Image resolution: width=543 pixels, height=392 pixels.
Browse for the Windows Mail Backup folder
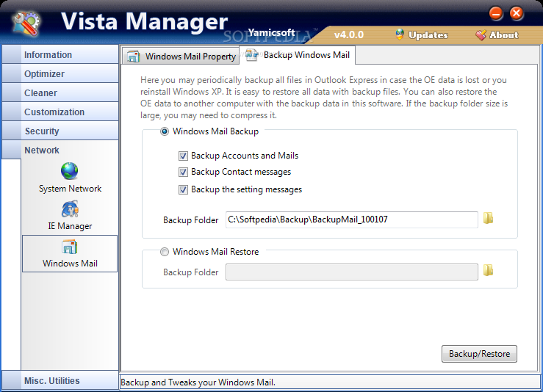pyautogui.click(x=488, y=218)
